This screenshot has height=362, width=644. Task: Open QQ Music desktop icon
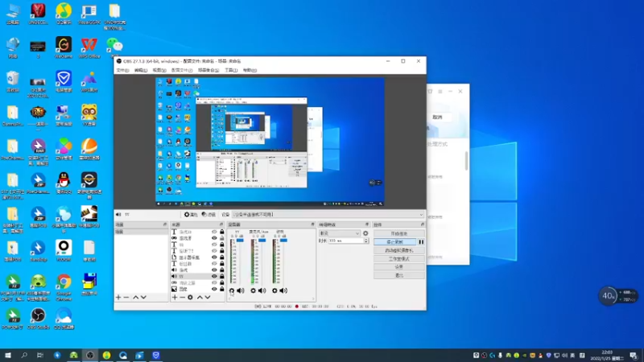coord(64,13)
